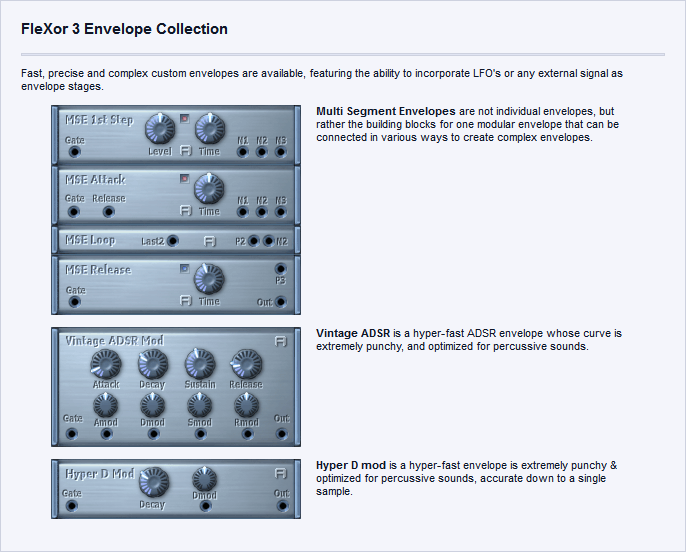Click the Multi Segment Envelopes bold text
The width and height of the screenshot is (686, 552).
[x=385, y=111]
